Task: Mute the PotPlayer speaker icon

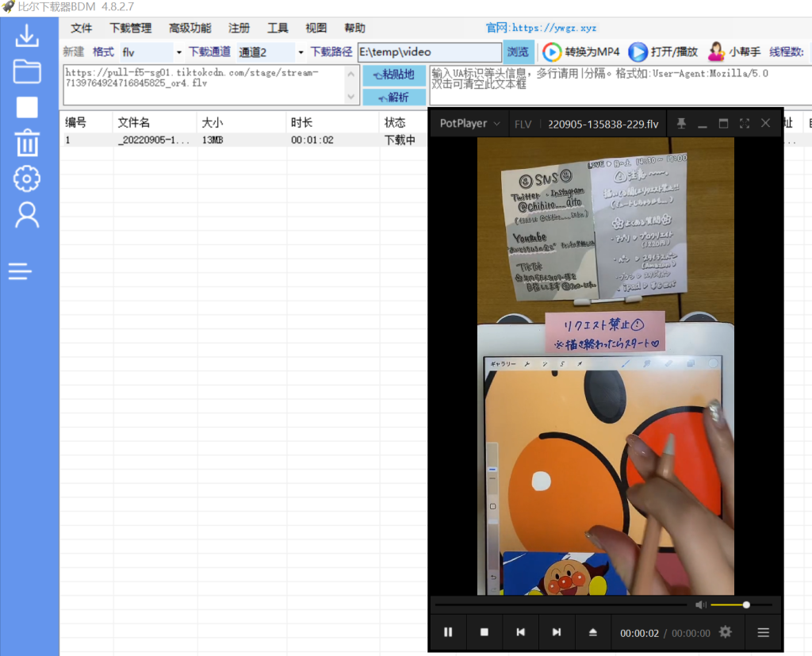Action: pyautogui.click(x=701, y=604)
